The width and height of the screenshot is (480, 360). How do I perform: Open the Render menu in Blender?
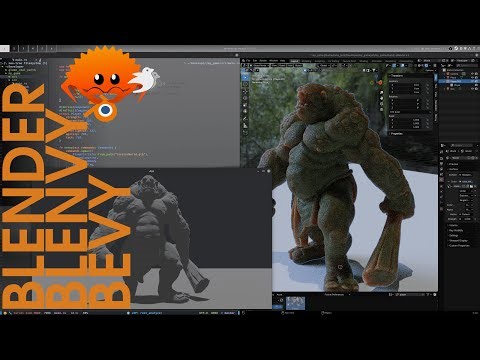(263, 61)
